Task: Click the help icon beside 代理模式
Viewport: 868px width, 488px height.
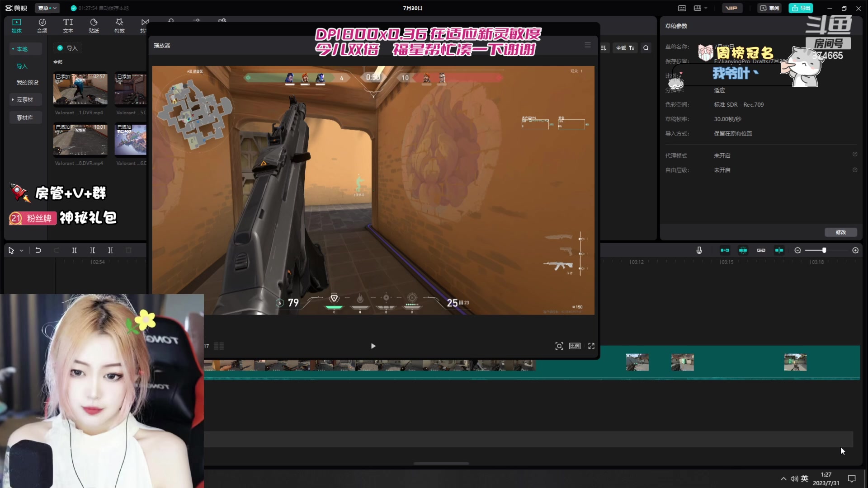Action: click(x=855, y=155)
